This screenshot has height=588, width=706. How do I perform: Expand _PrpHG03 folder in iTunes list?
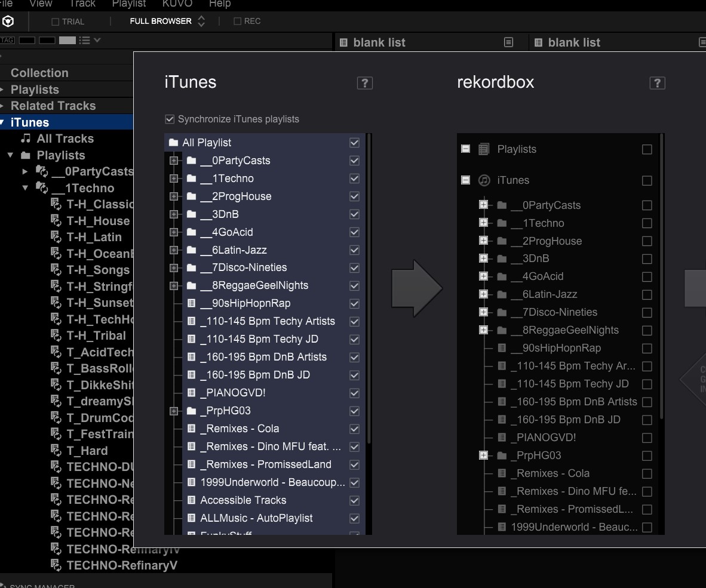174,411
